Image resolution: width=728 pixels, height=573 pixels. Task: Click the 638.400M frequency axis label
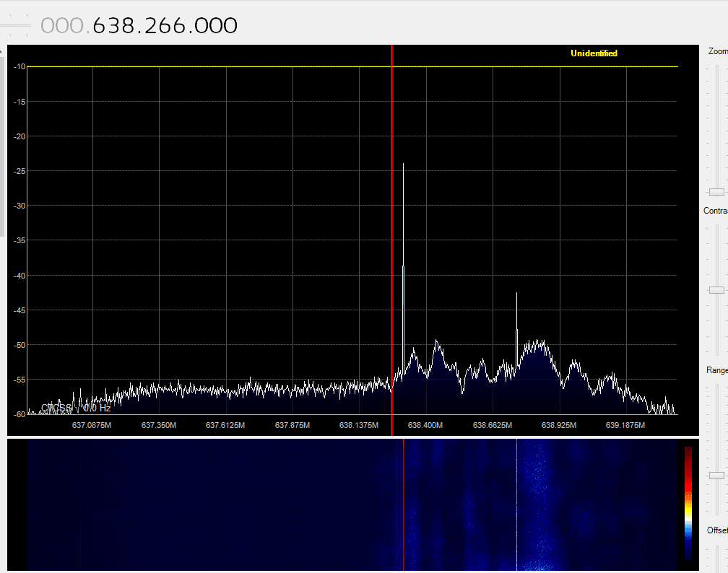pyautogui.click(x=425, y=426)
